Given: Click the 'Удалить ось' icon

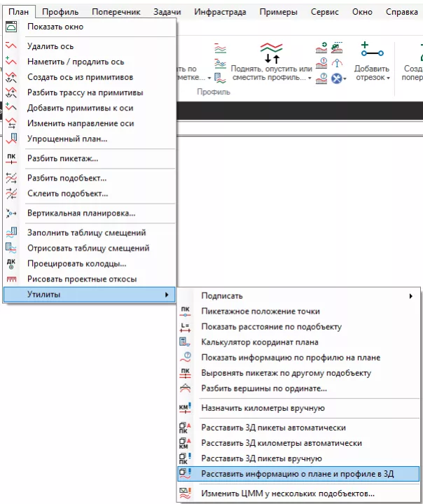Looking at the screenshot, I should tap(11, 46).
